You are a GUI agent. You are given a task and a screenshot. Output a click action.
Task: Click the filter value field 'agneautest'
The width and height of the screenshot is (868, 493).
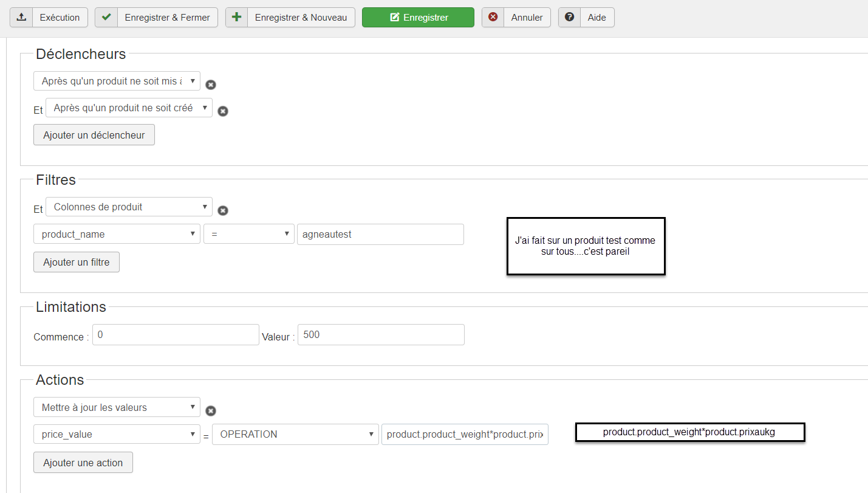click(x=380, y=234)
